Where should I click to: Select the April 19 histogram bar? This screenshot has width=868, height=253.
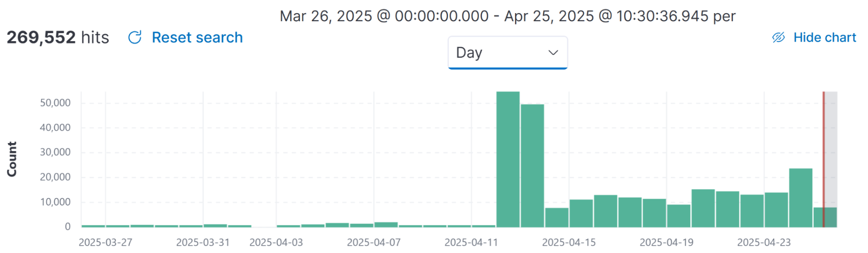[x=679, y=216]
